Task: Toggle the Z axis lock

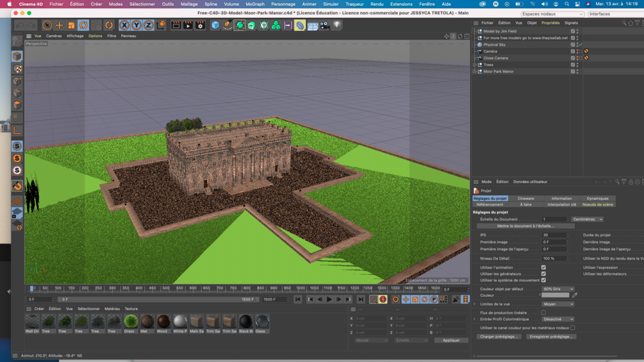Action: [x=148, y=26]
